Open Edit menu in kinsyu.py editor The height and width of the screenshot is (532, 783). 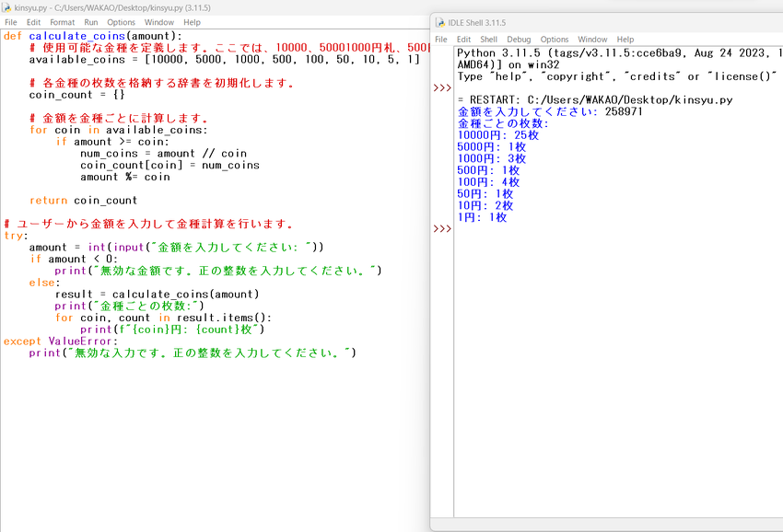pyautogui.click(x=33, y=22)
